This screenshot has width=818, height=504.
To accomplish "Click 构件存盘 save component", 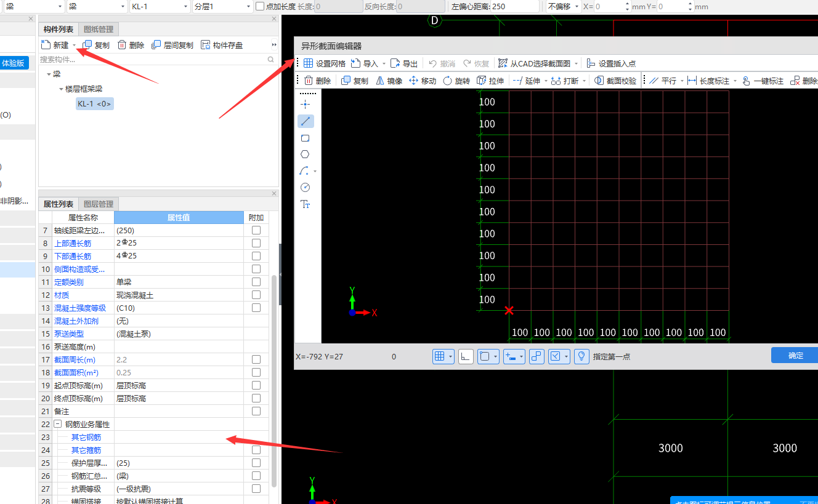I will (222, 45).
